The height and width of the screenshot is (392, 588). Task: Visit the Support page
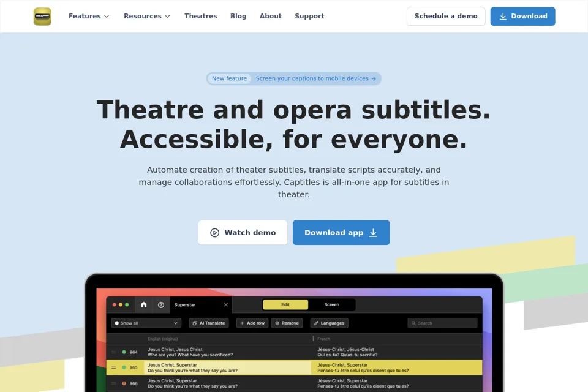(x=309, y=16)
